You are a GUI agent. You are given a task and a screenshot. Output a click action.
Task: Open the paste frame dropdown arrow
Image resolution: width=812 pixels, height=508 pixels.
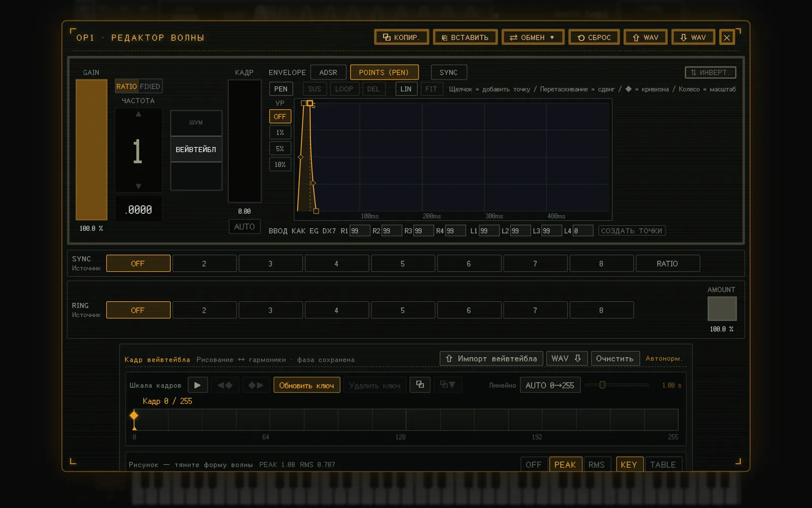448,385
